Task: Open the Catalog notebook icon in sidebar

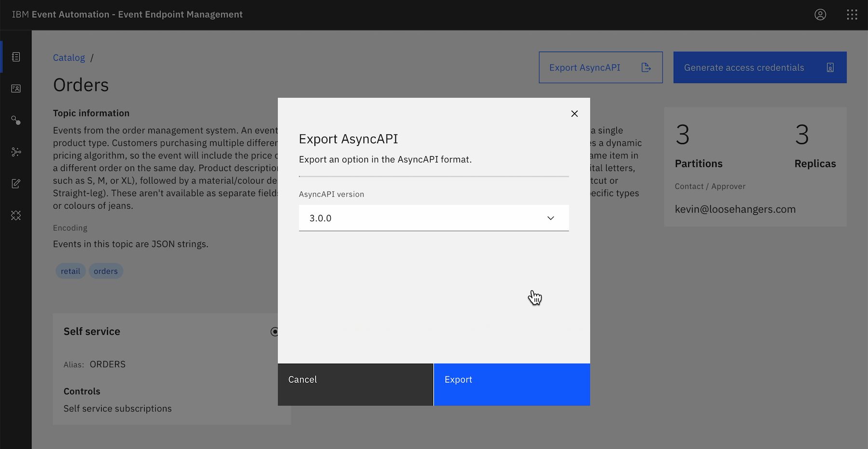Action: [x=16, y=57]
